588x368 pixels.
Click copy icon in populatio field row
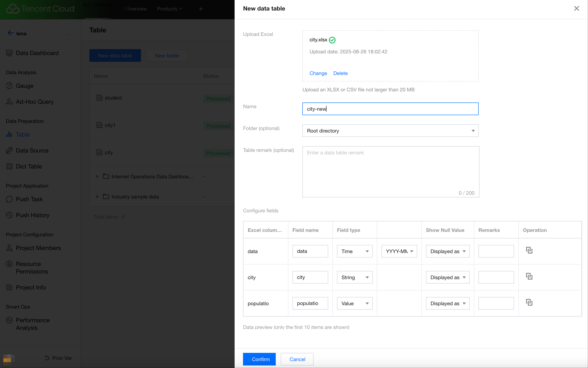(529, 302)
